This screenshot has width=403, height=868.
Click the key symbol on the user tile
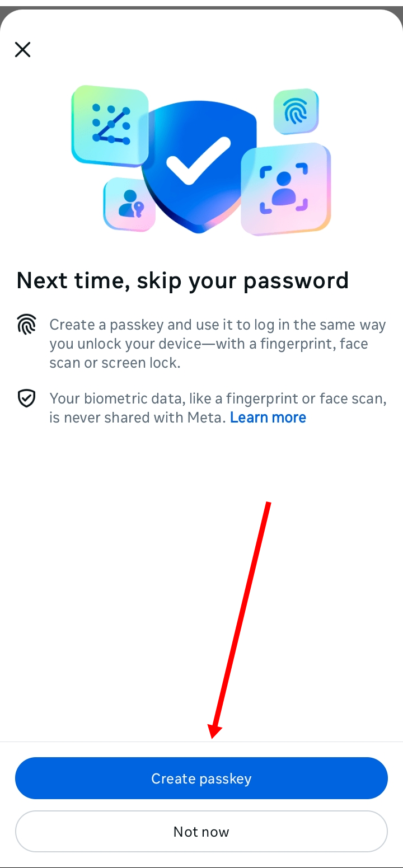tap(138, 210)
